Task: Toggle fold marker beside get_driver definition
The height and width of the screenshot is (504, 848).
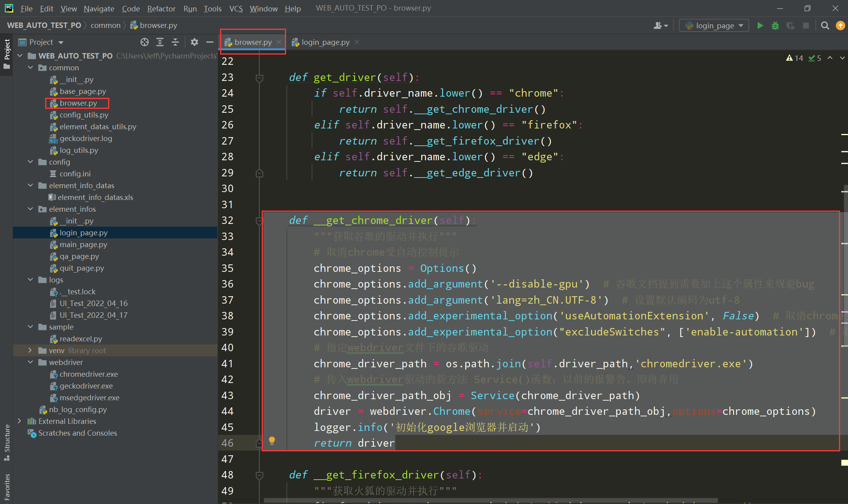Action: tap(259, 78)
